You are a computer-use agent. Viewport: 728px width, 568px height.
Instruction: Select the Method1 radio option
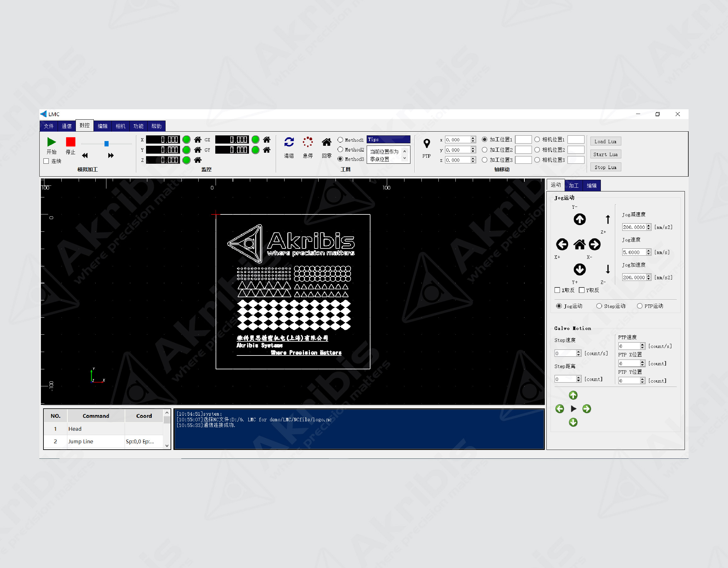[x=340, y=140]
